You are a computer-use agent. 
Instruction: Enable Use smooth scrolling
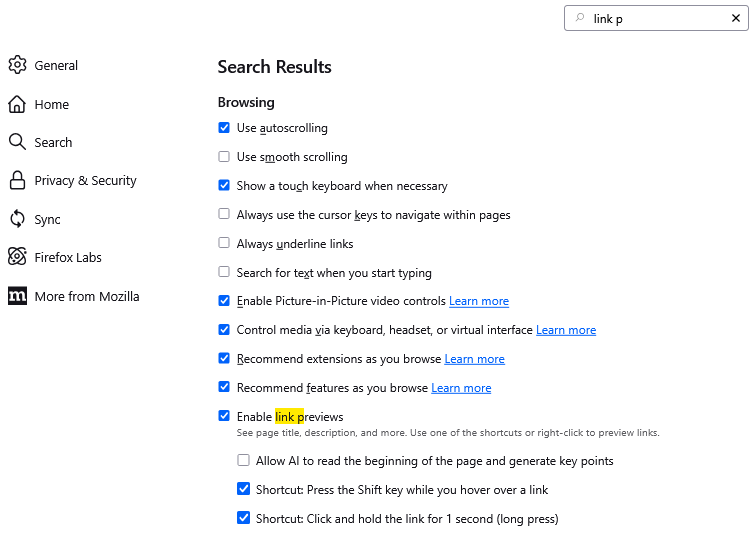coord(224,157)
